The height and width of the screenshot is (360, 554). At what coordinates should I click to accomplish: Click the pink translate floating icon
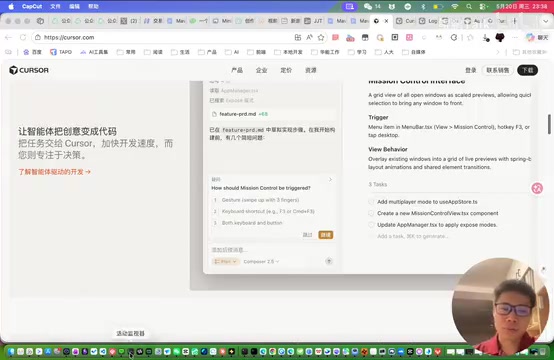pyautogui.click(x=537, y=188)
